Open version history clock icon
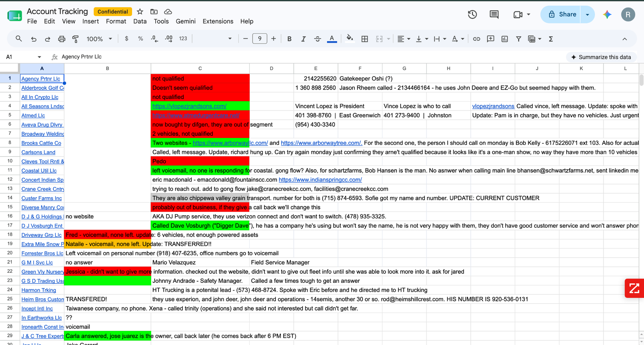The width and height of the screenshot is (644, 345). [x=472, y=14]
